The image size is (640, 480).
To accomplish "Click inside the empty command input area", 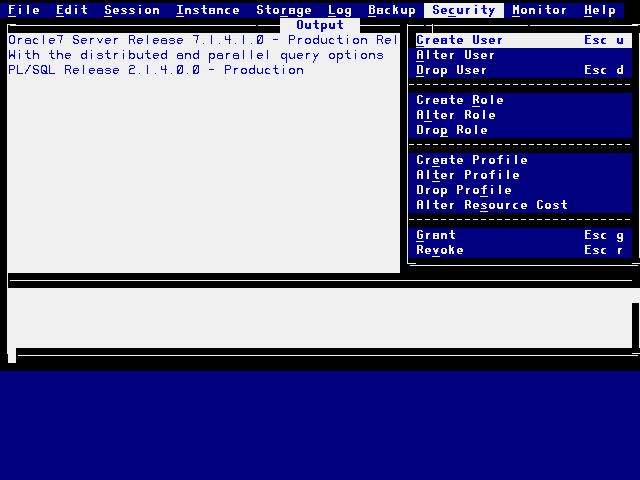I will [x=320, y=318].
